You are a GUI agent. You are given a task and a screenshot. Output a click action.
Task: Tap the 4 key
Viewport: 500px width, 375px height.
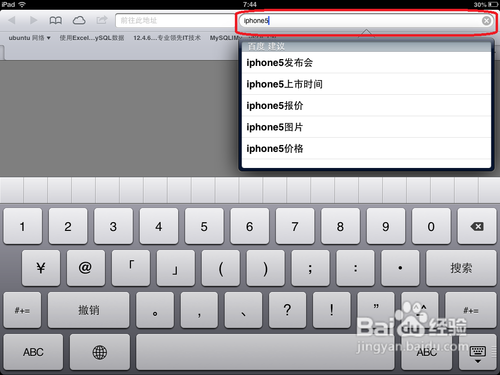point(159,226)
